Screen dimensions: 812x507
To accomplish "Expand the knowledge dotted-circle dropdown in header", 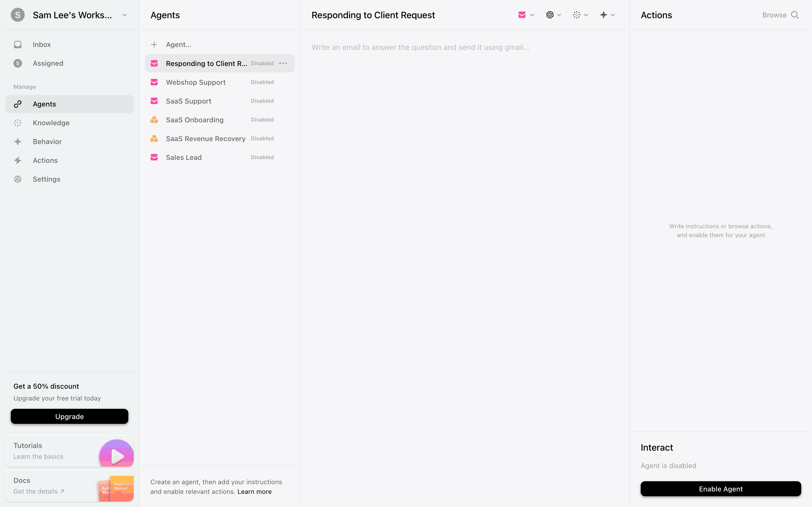I will 580,15.
